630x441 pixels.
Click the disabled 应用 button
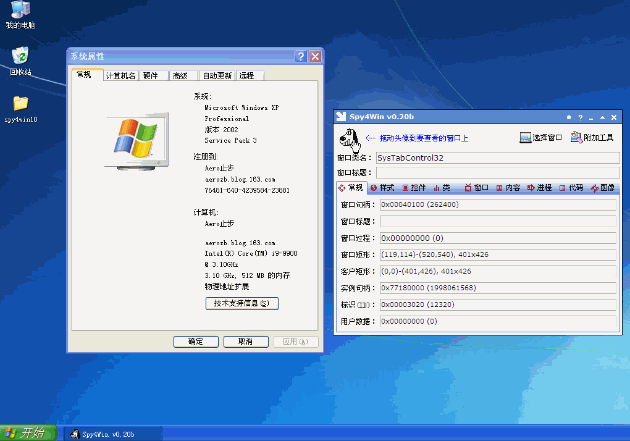(296, 342)
